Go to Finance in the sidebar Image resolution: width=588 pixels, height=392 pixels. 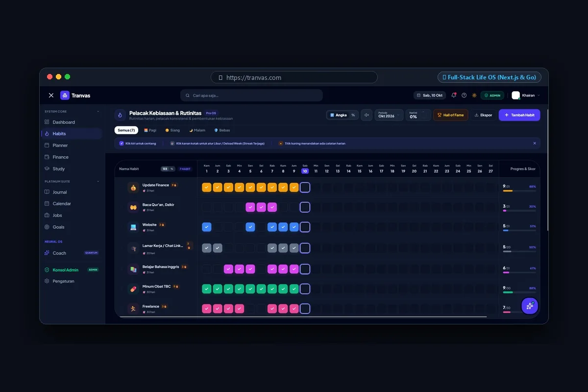tap(72, 157)
